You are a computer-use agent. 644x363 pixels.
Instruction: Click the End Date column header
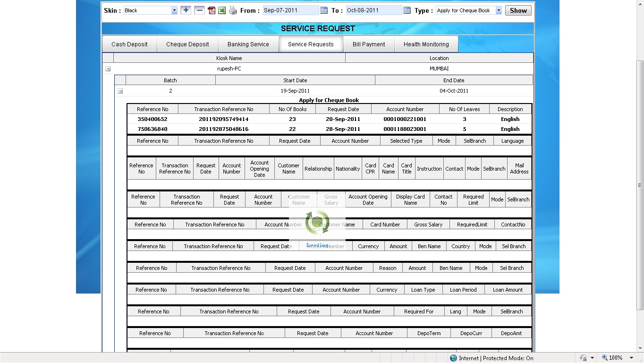(454, 80)
